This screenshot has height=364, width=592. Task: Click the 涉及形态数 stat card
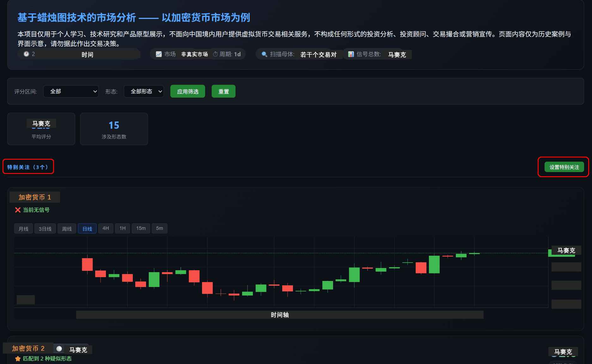tap(114, 129)
